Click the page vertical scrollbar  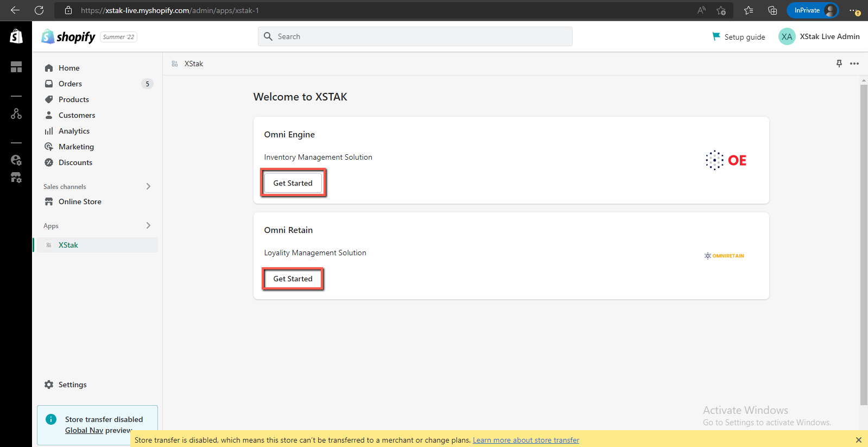(x=864, y=244)
